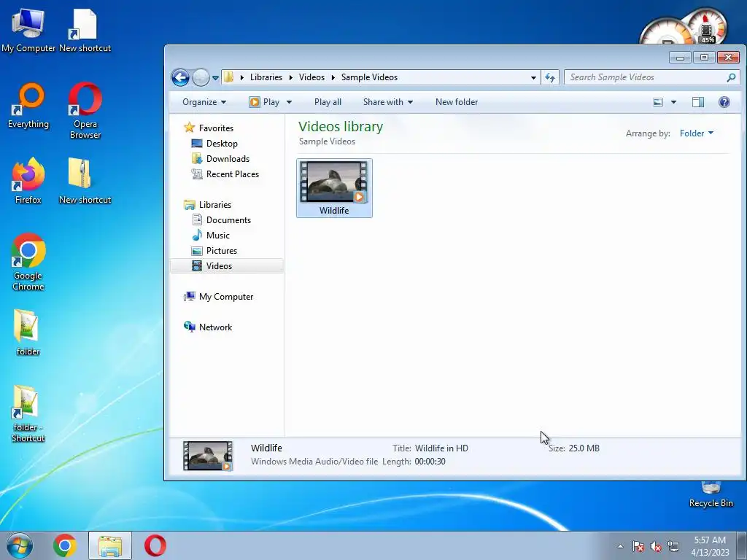The height and width of the screenshot is (560, 747).
Task: Play the selected video with Play button
Action: click(x=265, y=102)
